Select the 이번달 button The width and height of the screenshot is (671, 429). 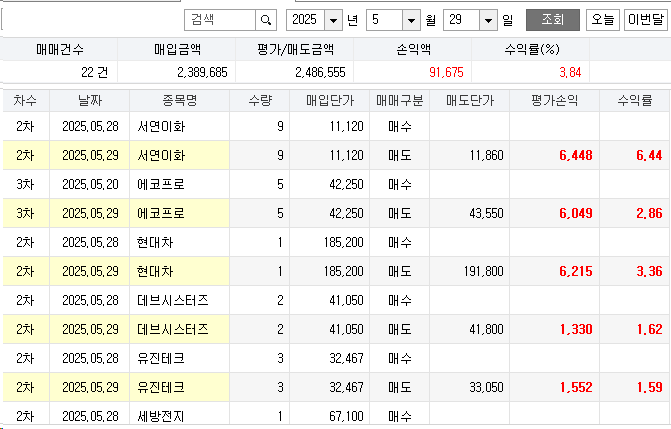point(646,19)
